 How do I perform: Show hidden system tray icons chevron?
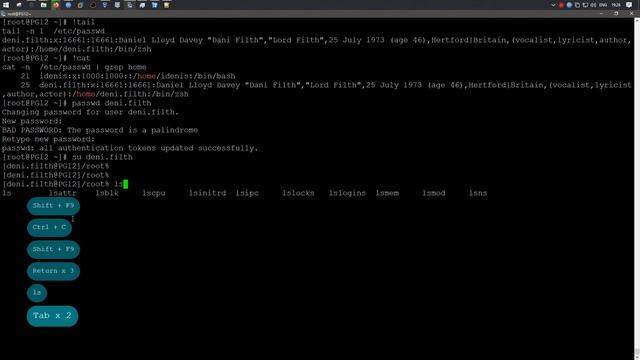[x=553, y=5]
